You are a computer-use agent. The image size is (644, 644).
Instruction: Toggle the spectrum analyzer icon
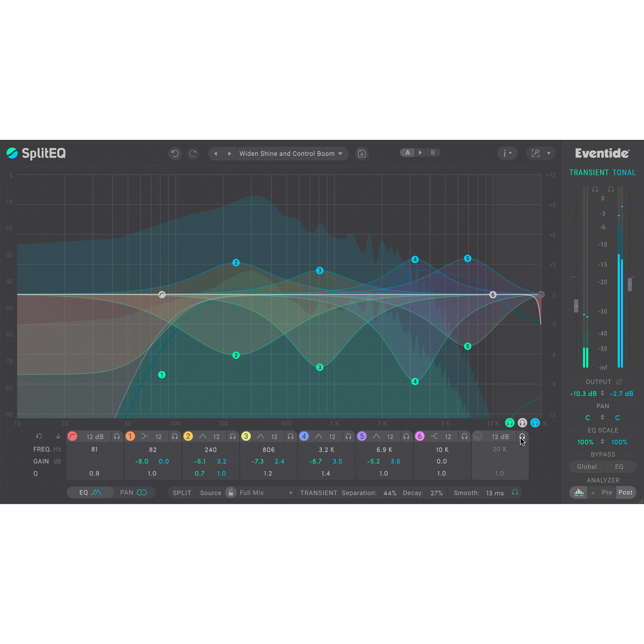tap(579, 492)
